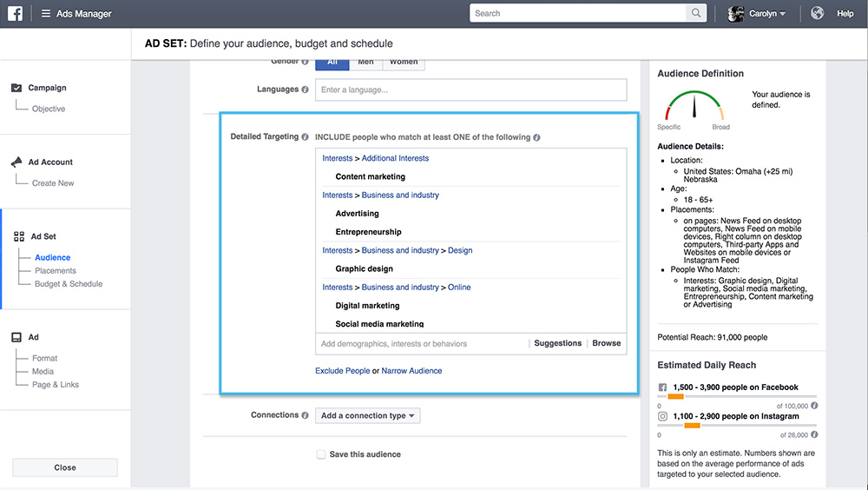Screen dimensions: 868x490
Task: Click Suggestions in targeting box
Action: click(x=557, y=343)
